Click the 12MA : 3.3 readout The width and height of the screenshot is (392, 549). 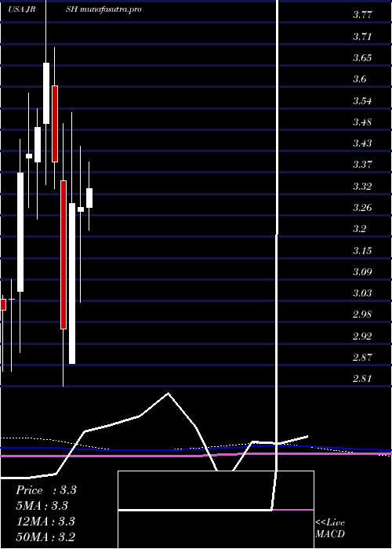pyautogui.click(x=45, y=522)
